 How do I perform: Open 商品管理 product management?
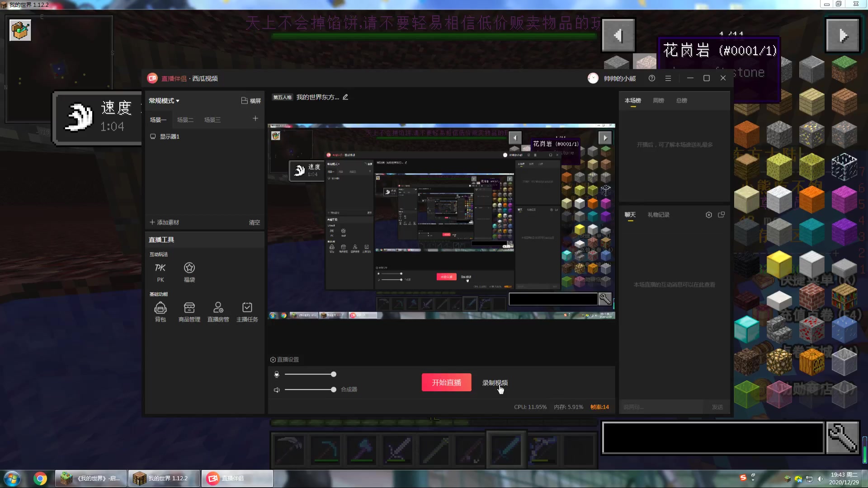coord(189,312)
